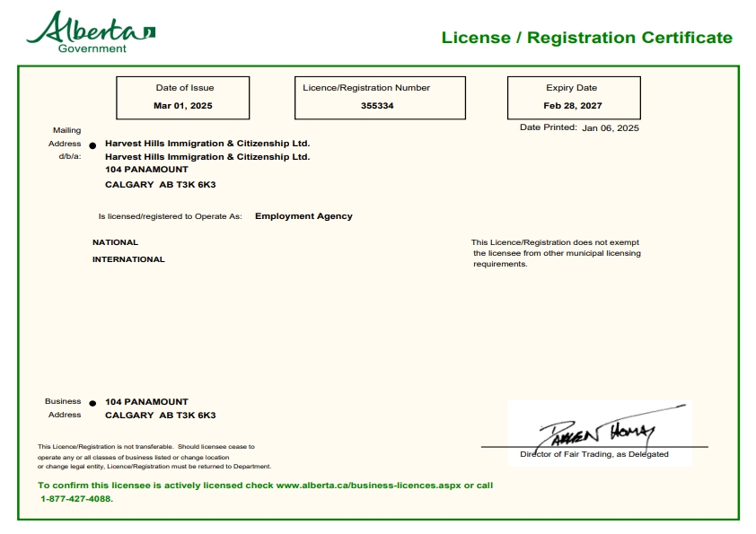Select the registration number 355334

tap(377, 106)
